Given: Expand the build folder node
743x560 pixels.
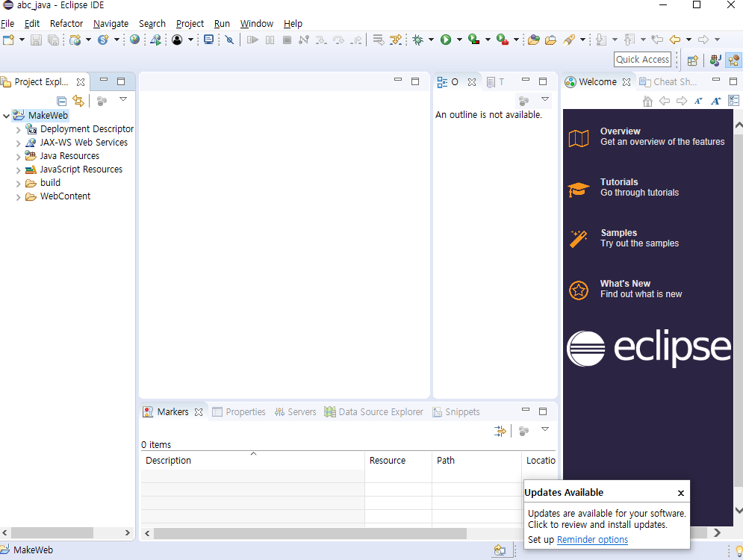Looking at the screenshot, I should click(19, 184).
